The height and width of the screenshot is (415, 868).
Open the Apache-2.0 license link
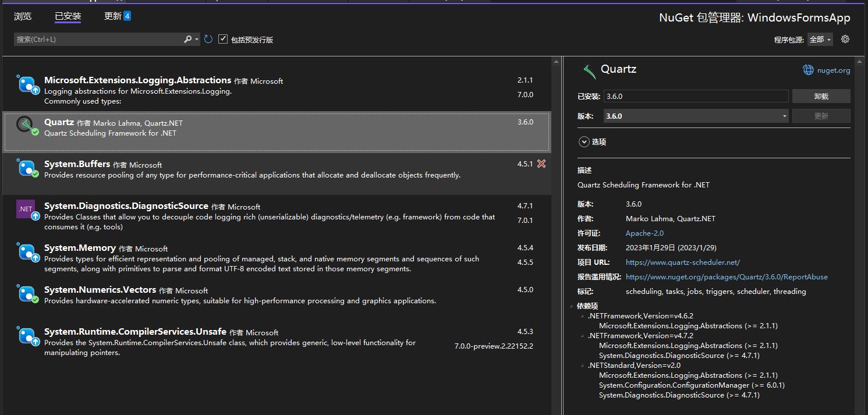pyautogui.click(x=644, y=233)
